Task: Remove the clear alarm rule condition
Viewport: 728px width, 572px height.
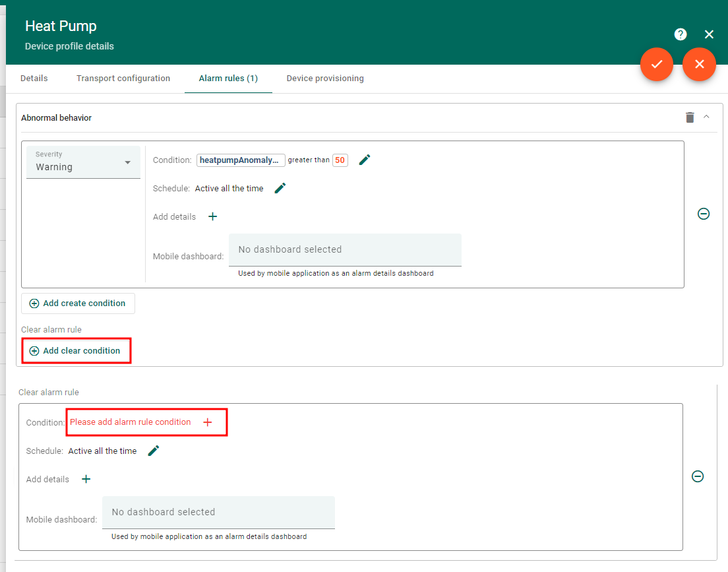Action: point(698,476)
